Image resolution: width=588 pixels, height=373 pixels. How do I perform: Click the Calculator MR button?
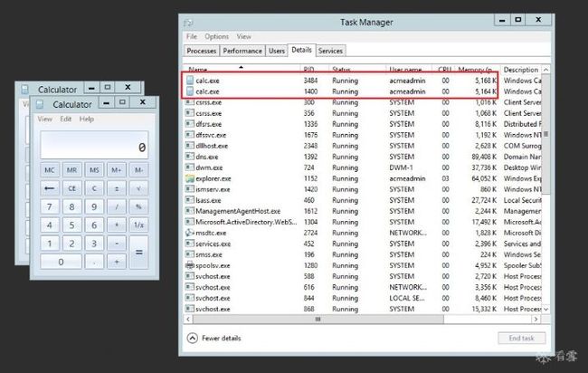tap(71, 170)
